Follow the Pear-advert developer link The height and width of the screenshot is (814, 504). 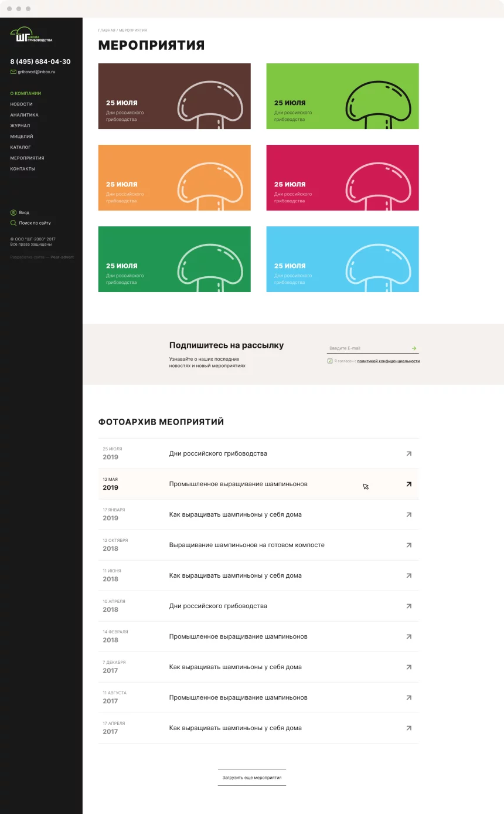click(62, 257)
